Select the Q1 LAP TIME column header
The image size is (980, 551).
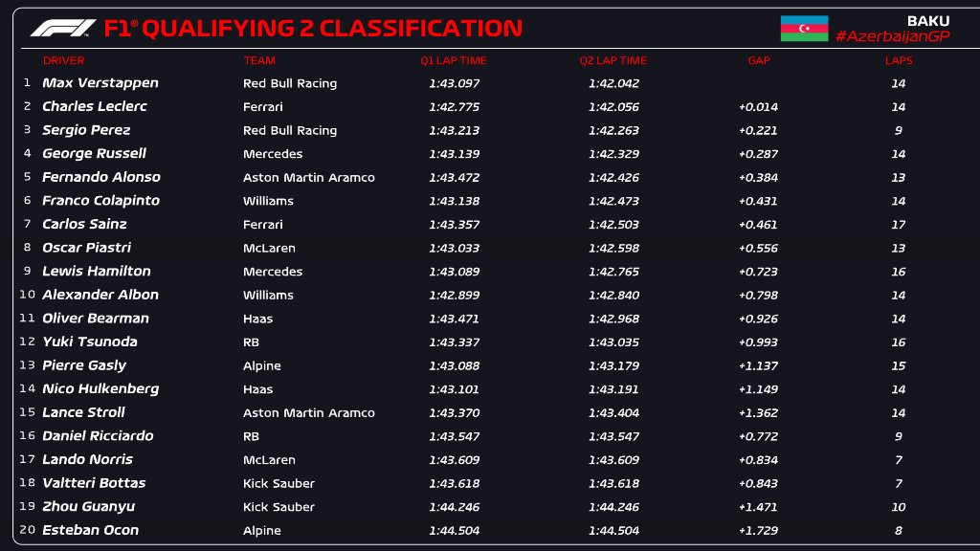(x=454, y=60)
